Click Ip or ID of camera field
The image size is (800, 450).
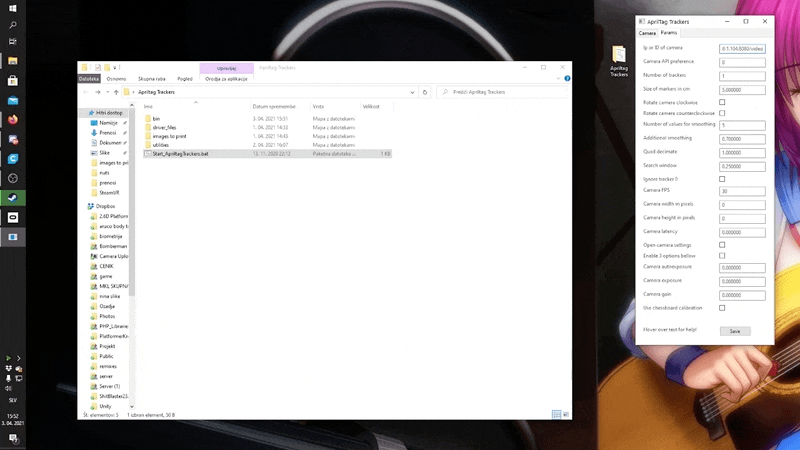click(x=742, y=48)
